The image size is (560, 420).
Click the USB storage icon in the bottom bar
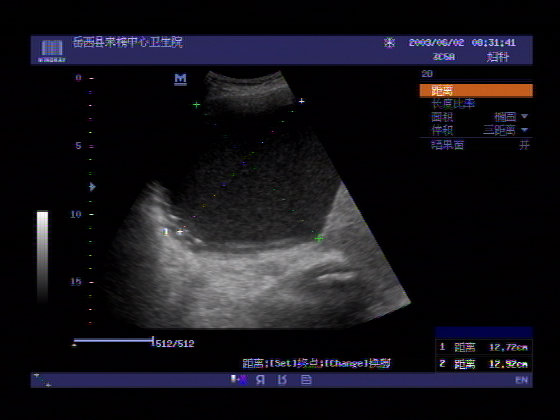239,379
